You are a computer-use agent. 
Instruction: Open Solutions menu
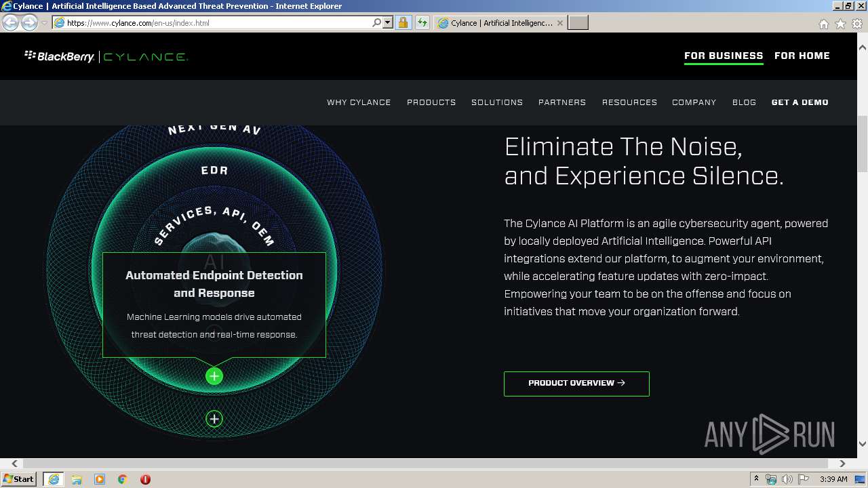pyautogui.click(x=497, y=102)
